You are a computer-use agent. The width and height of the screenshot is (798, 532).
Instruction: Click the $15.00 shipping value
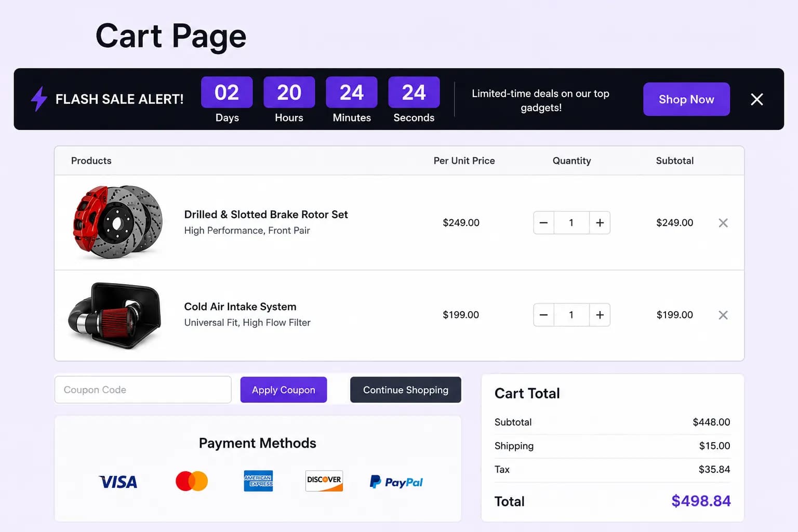click(x=714, y=446)
